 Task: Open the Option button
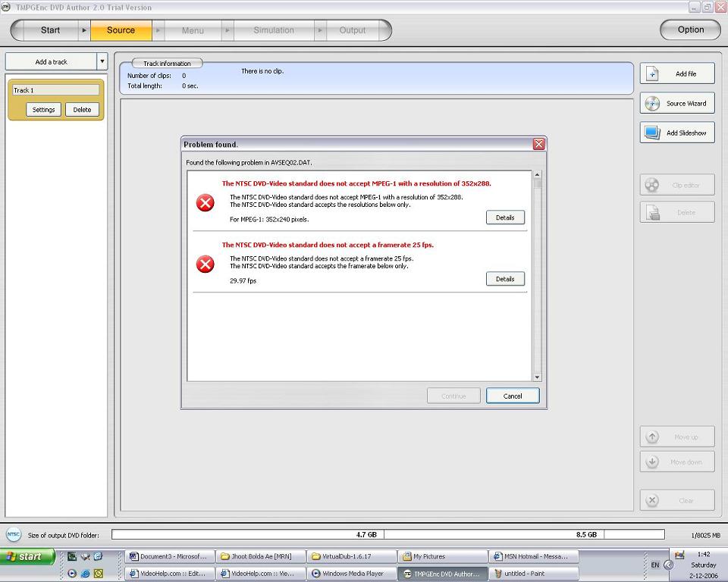(690, 30)
